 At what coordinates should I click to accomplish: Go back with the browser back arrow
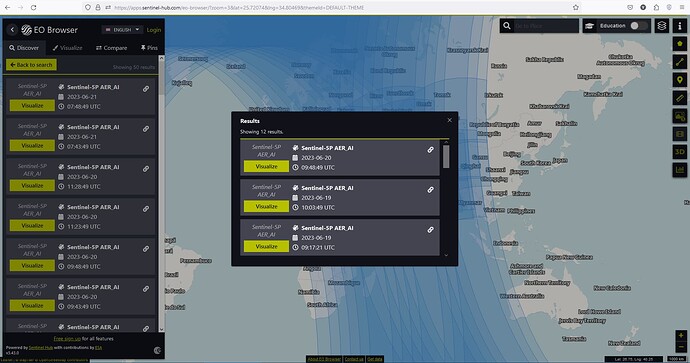(7, 7)
